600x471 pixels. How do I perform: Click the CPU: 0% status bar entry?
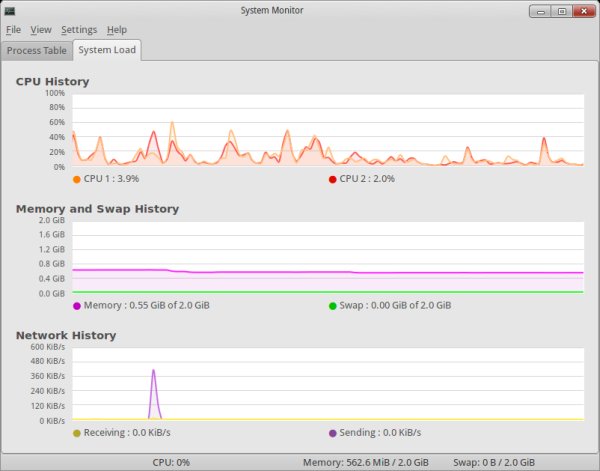point(171,463)
